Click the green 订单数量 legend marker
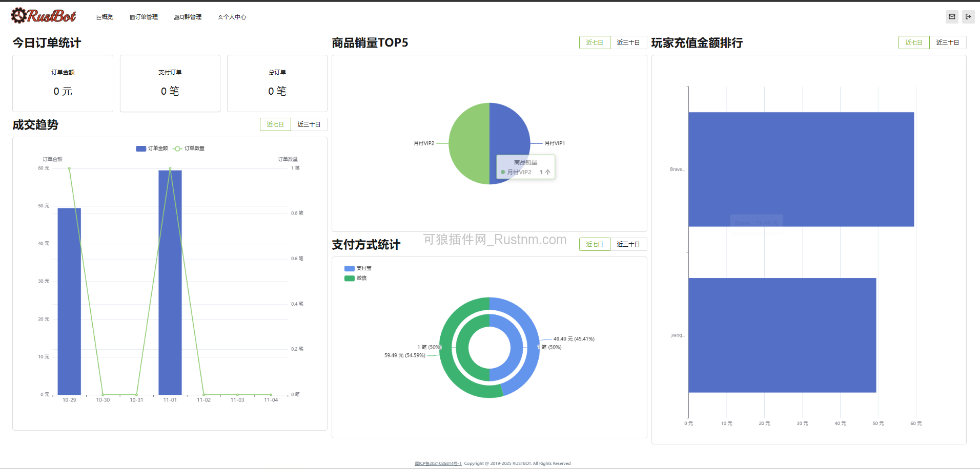This screenshot has height=469, width=980. tap(177, 148)
